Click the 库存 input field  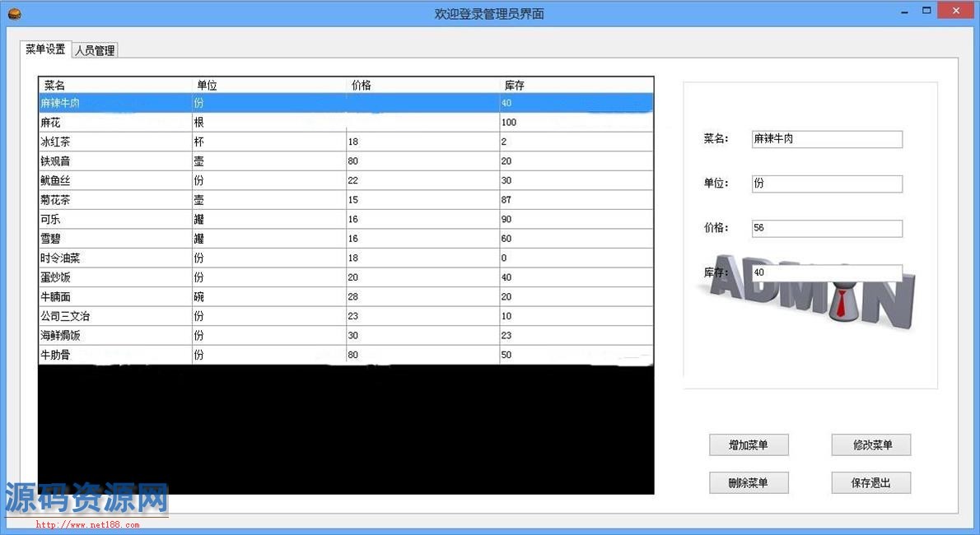pyautogui.click(x=826, y=272)
